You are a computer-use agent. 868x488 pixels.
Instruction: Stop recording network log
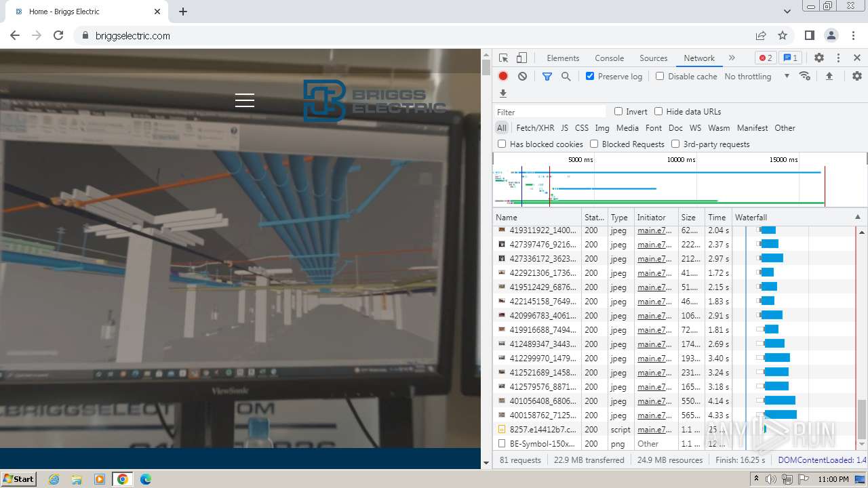503,77
